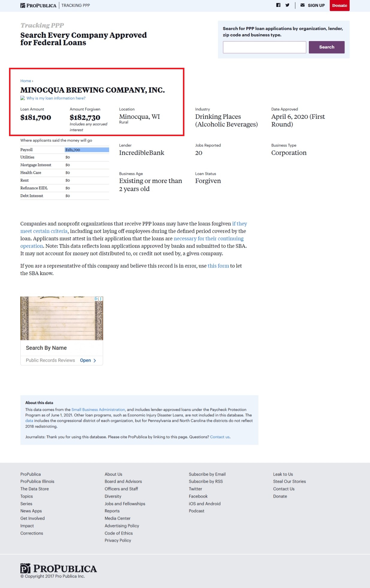Open Contact Us footer link
The image size is (370, 588).
284,489
